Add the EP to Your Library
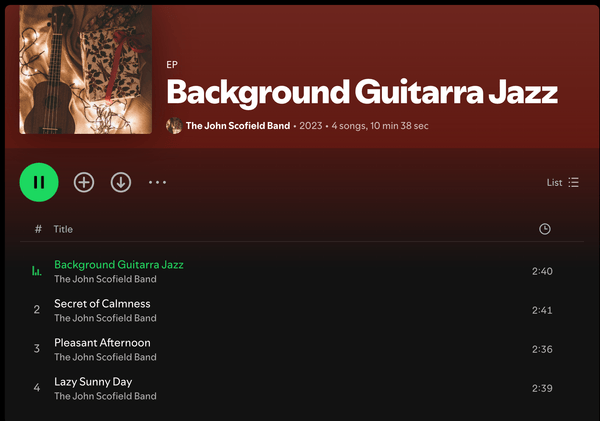Screen dimensions: 600x421 click(84, 182)
